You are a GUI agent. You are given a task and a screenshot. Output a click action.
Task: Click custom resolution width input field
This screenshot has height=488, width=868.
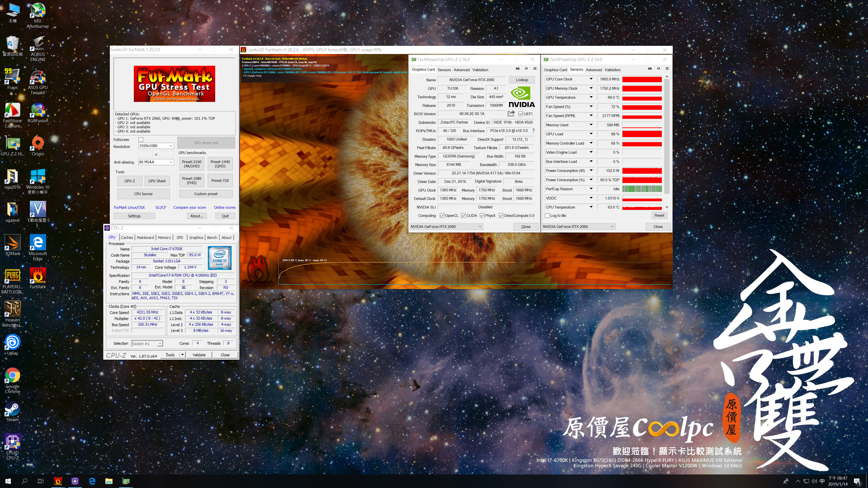[x=146, y=154]
